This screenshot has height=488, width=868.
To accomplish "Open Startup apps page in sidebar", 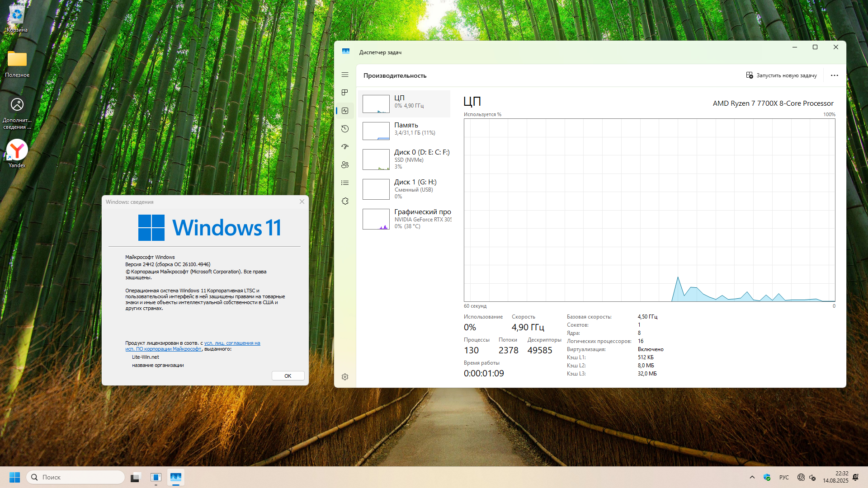I will click(345, 147).
